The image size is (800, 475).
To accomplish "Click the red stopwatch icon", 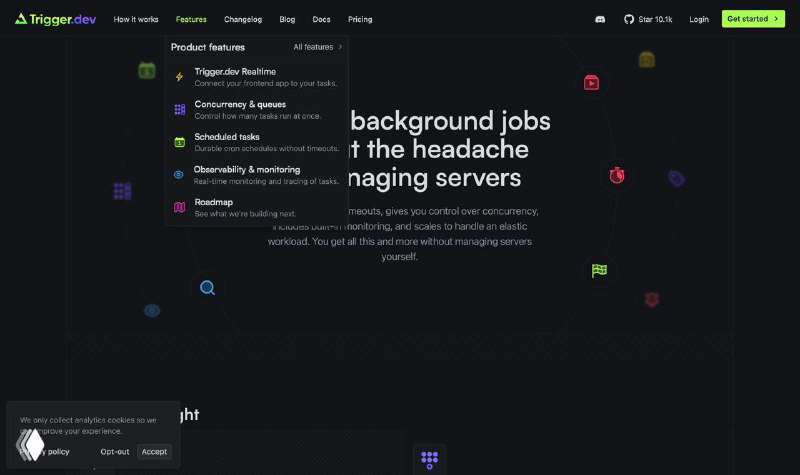I will 617,176.
